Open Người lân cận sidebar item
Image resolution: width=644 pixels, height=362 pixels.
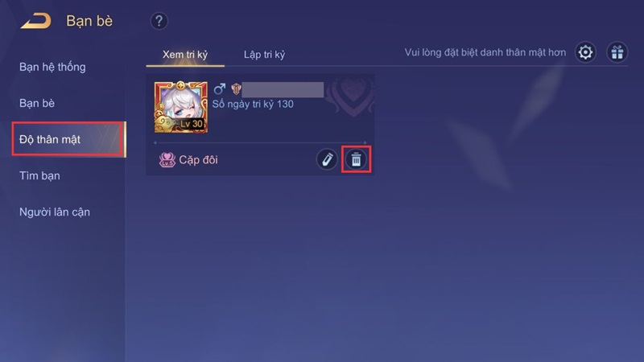click(x=55, y=212)
